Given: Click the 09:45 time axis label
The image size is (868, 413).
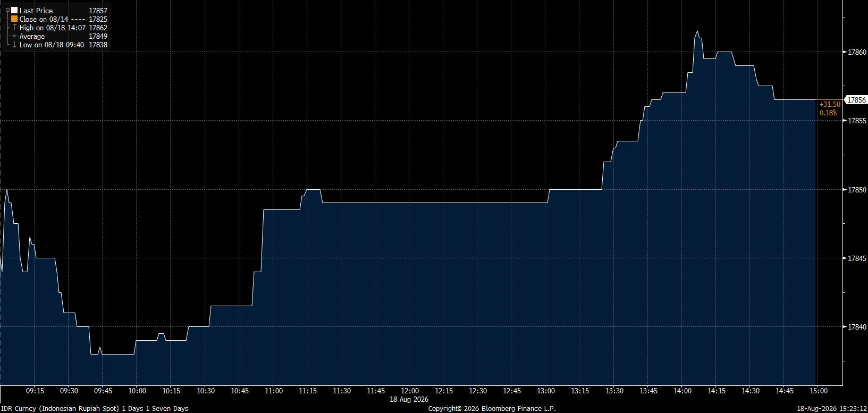Looking at the screenshot, I should pyautogui.click(x=103, y=391).
